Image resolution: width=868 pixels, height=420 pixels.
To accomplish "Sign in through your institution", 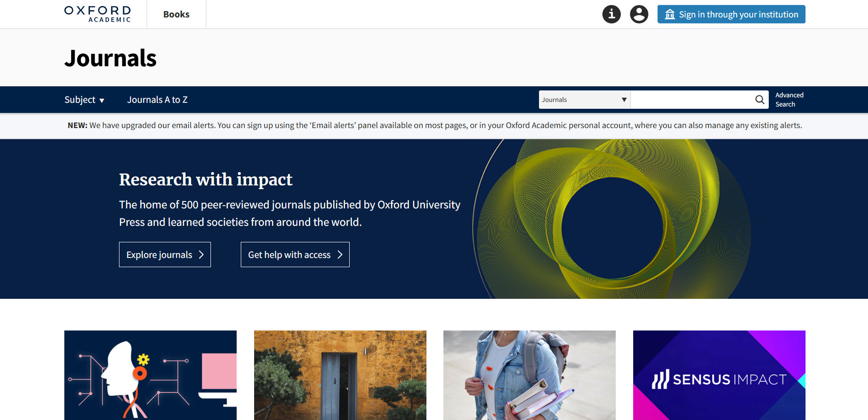I will pyautogui.click(x=731, y=14).
